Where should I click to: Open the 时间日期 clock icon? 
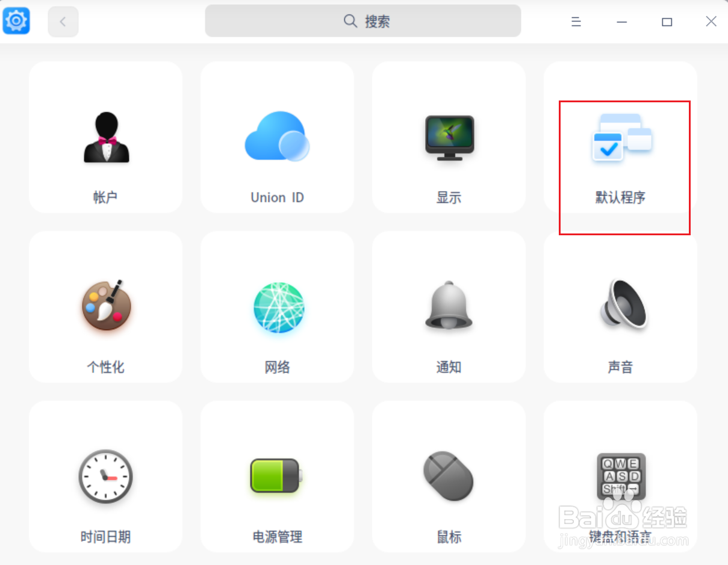[106, 476]
